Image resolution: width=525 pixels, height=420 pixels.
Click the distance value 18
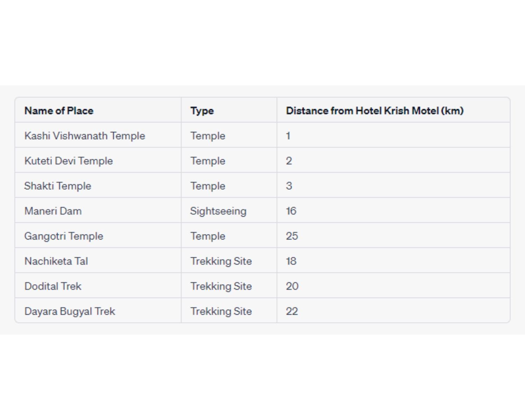[x=291, y=261]
